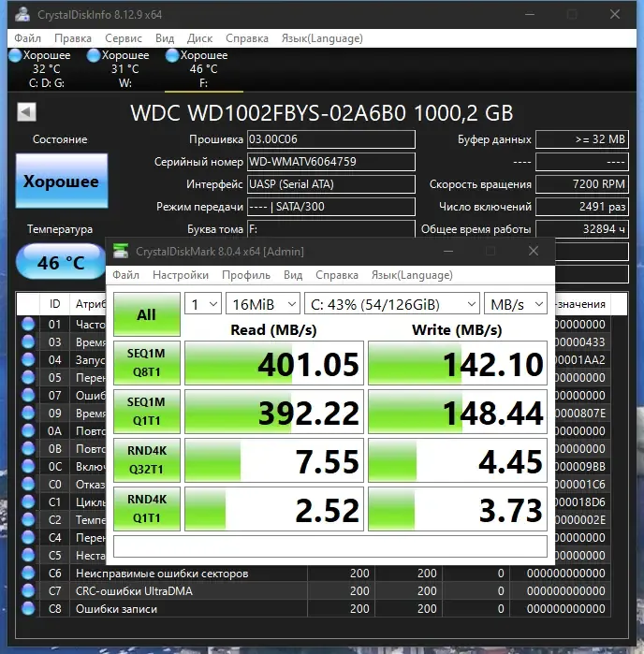Open the drive selector C: 43% dropdown
This screenshot has width=644, height=654.
pyautogui.click(x=392, y=304)
